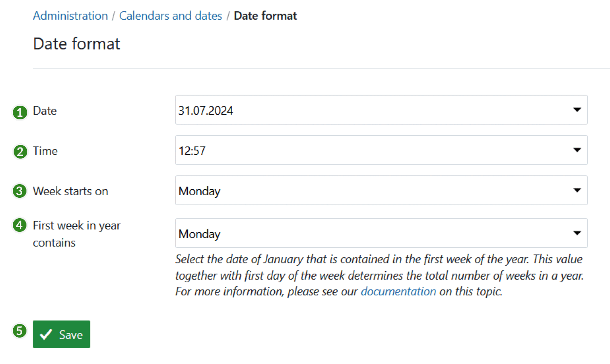Click the Date format page heading
610x364 pixels.
point(76,43)
